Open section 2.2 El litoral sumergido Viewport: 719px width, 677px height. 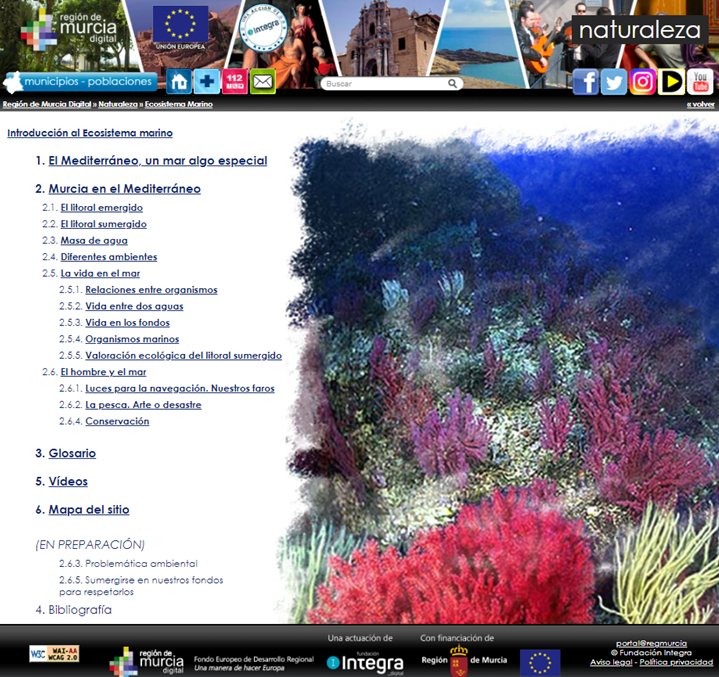[x=104, y=224]
